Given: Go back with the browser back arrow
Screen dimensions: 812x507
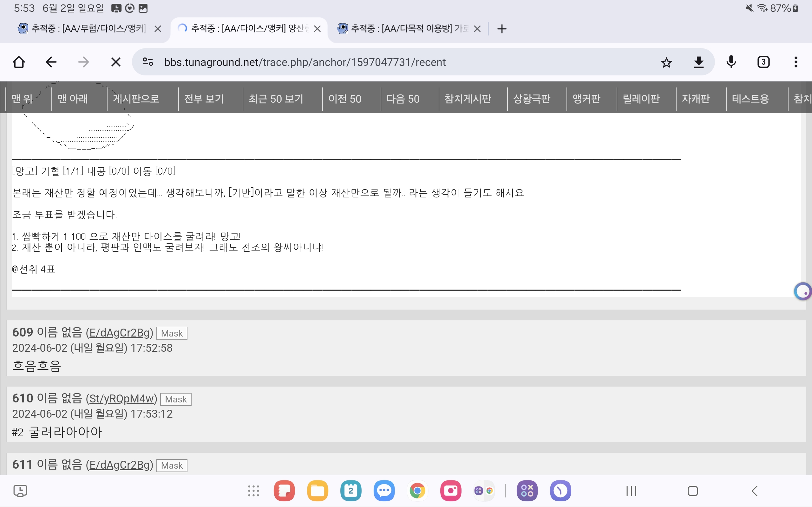Looking at the screenshot, I should [x=51, y=62].
